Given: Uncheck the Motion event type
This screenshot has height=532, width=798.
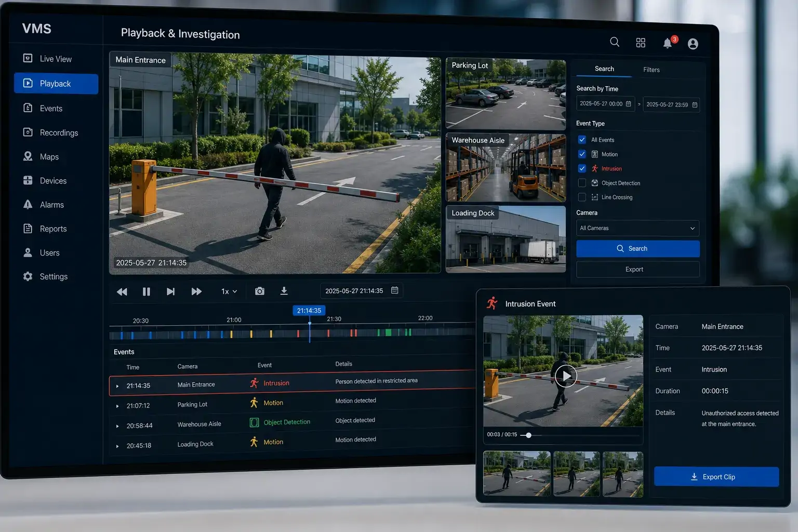Looking at the screenshot, I should point(582,154).
